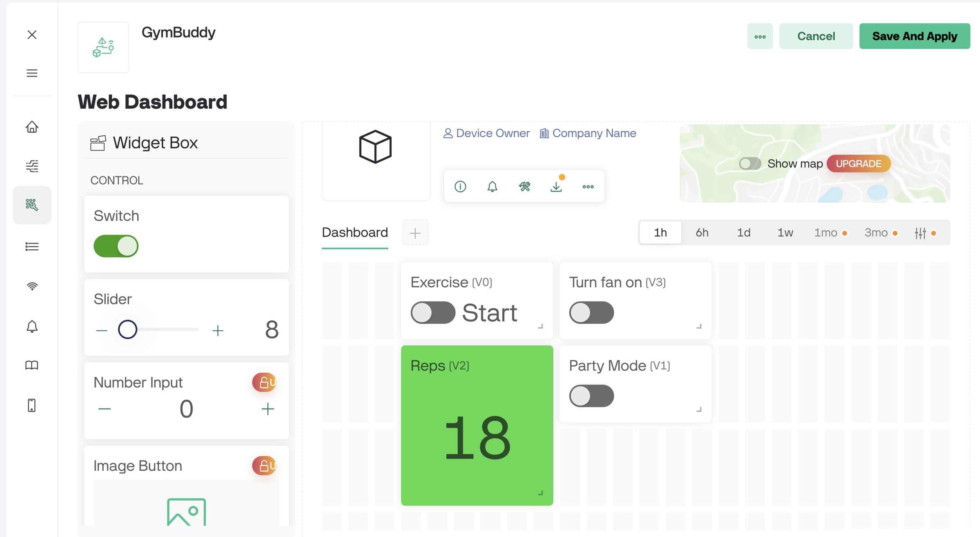This screenshot has width=980, height=537.
Task: Click the tools icon in device toolbar
Action: click(524, 186)
